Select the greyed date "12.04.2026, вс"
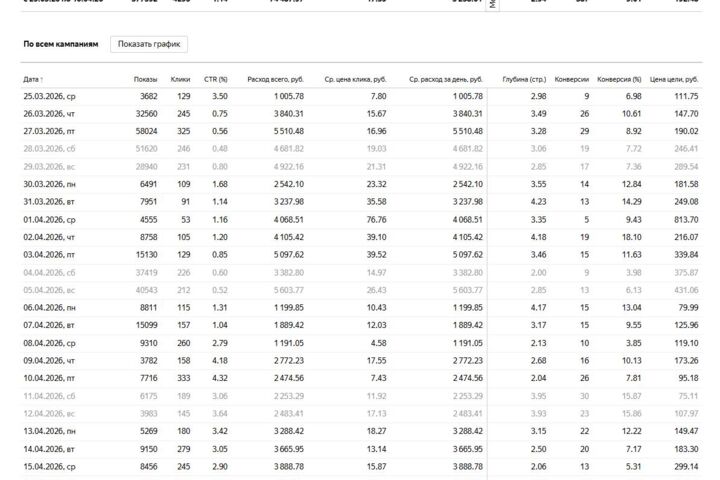This screenshot has height=480, width=720. click(49, 413)
